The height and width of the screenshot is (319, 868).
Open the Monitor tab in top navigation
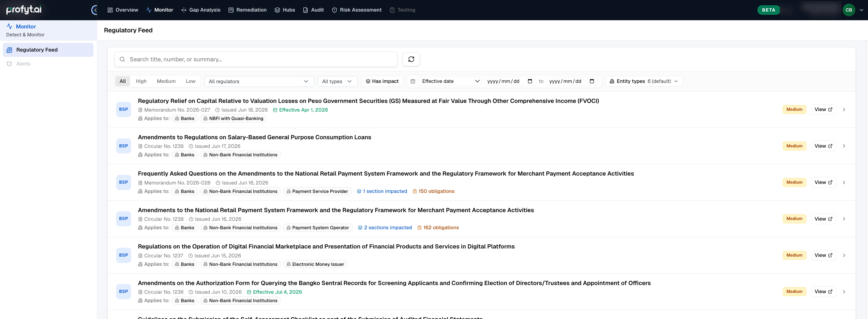tap(159, 10)
